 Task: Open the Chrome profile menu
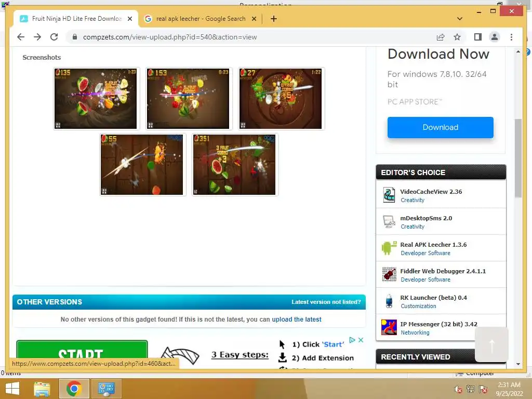tap(495, 37)
